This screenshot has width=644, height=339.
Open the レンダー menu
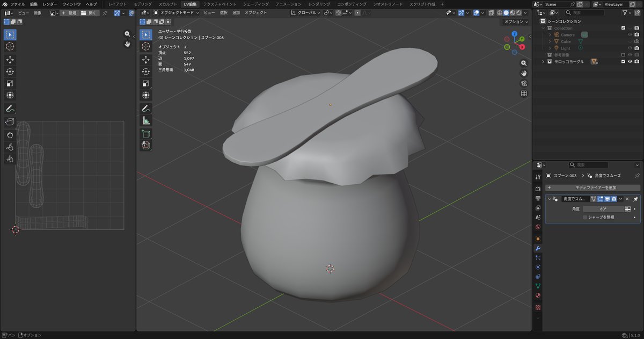tap(49, 4)
